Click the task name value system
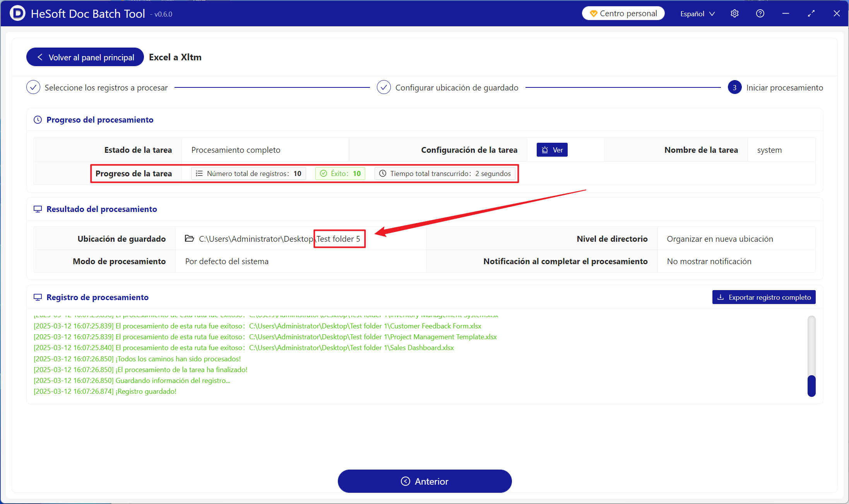The height and width of the screenshot is (504, 849). [769, 150]
